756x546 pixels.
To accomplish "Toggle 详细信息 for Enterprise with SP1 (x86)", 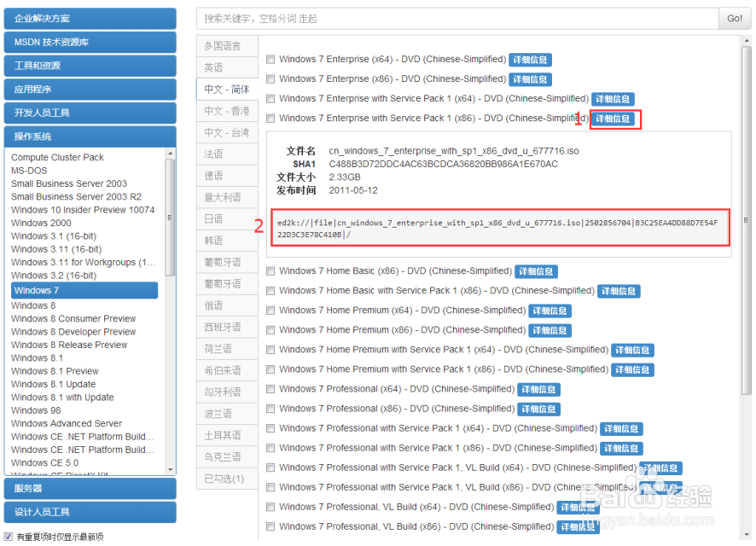I will 613,119.
